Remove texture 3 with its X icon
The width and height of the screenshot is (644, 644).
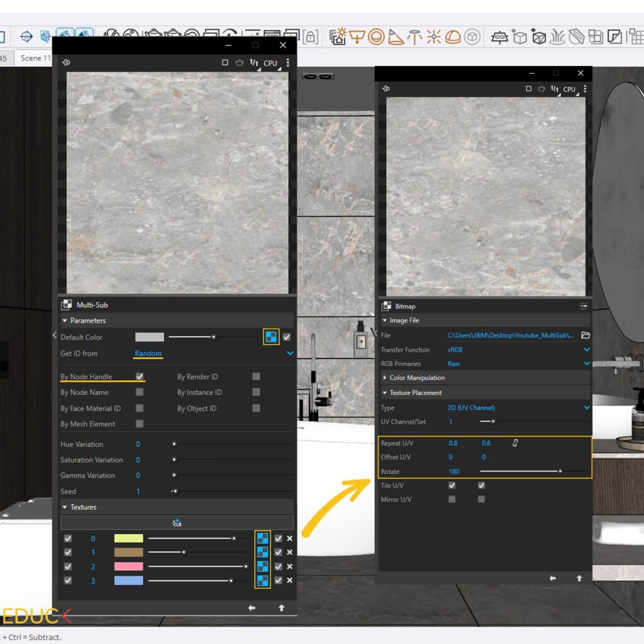tap(289, 580)
